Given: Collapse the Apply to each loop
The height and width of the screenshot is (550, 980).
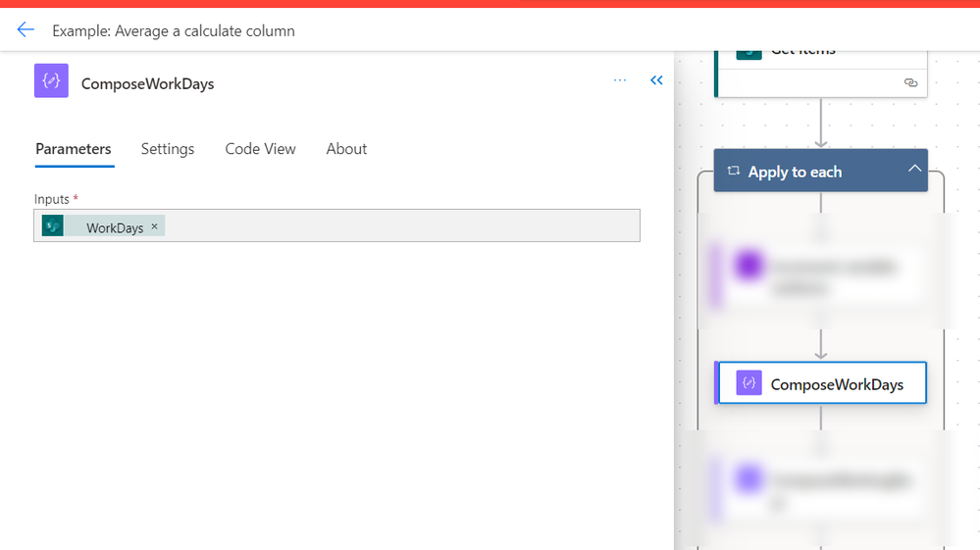Looking at the screenshot, I should click(914, 169).
